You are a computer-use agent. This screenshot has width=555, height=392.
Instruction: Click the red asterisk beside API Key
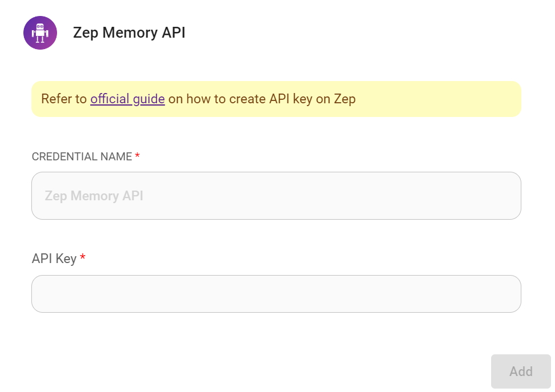[83, 258]
